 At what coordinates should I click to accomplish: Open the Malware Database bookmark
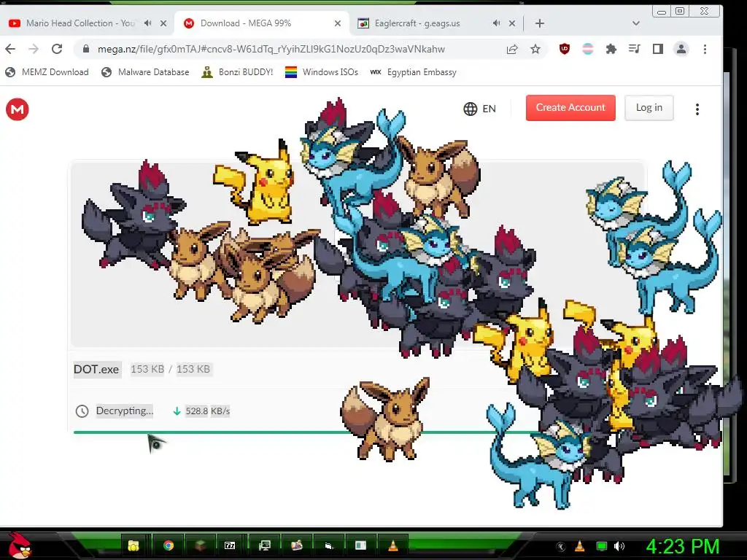pos(145,72)
